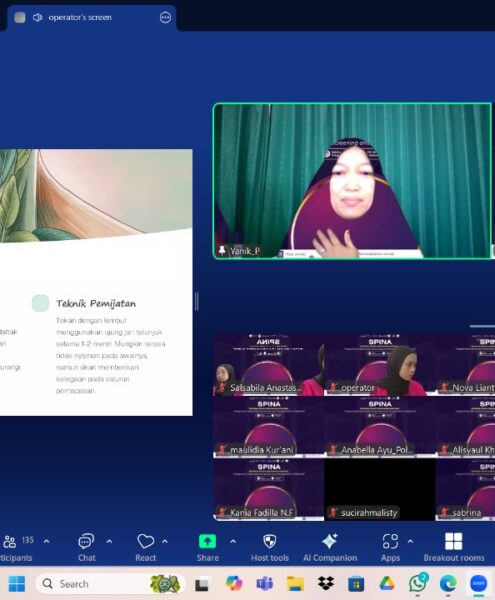
Task: Open the Apps panel
Action: coord(390,547)
